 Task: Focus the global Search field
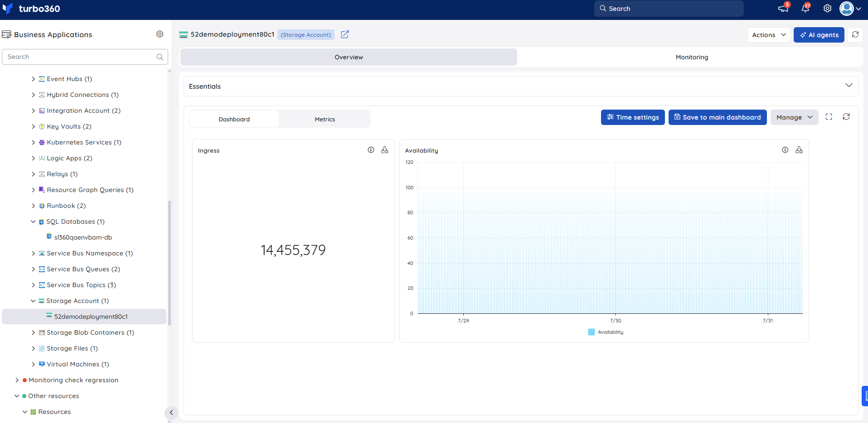tap(669, 9)
